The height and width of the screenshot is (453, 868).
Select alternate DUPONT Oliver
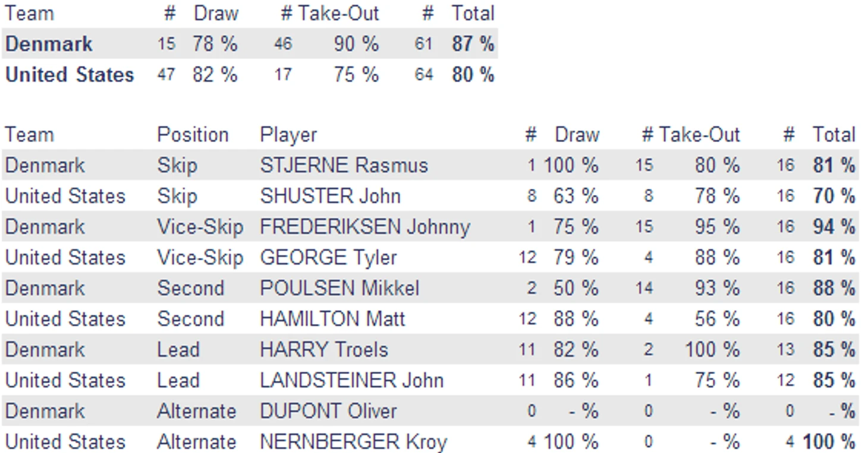click(328, 411)
